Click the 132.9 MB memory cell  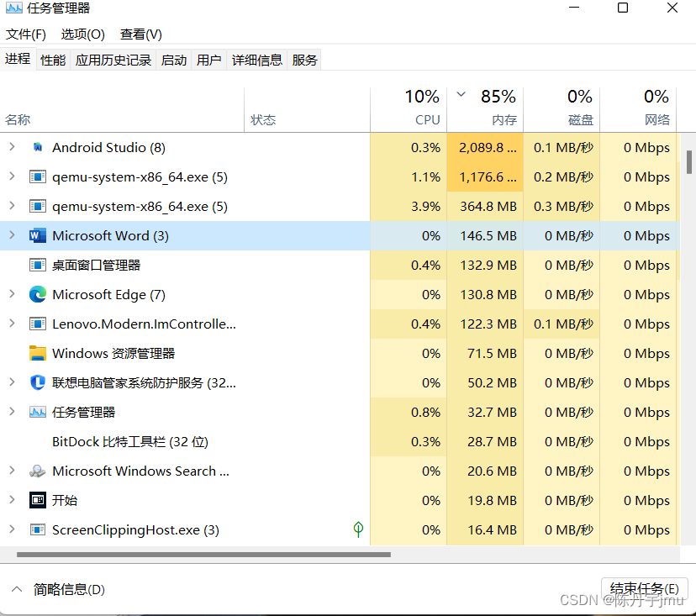click(x=485, y=265)
